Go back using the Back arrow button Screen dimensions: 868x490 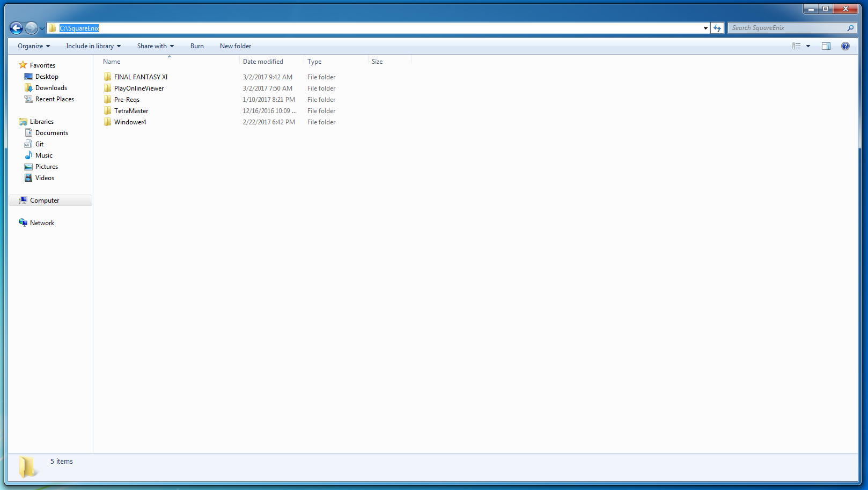(x=16, y=28)
